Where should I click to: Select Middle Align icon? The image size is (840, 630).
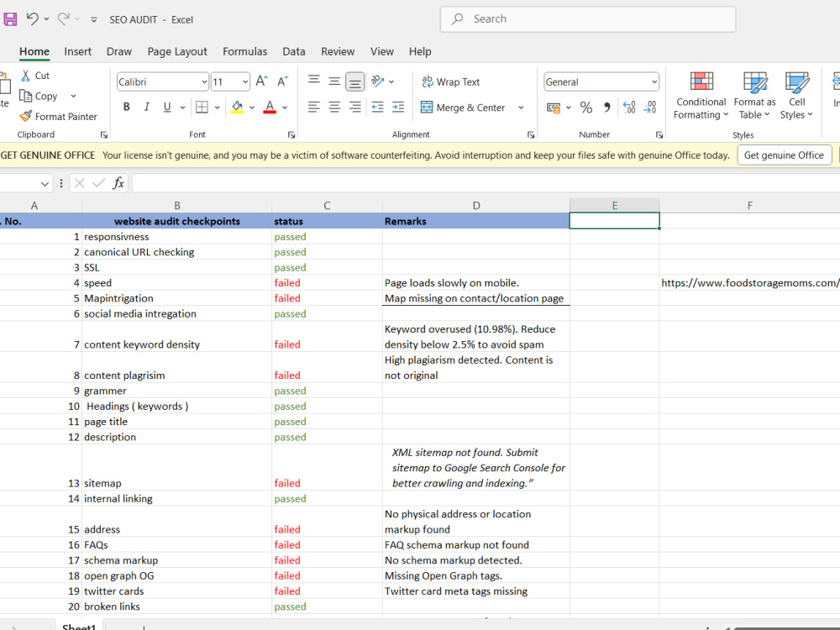334,81
